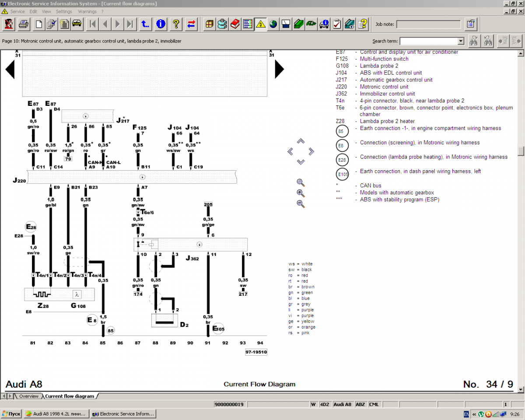Image resolution: width=525 pixels, height=420 pixels.
Task: Click the red and blue swap arrows icon
Action: pos(191,24)
